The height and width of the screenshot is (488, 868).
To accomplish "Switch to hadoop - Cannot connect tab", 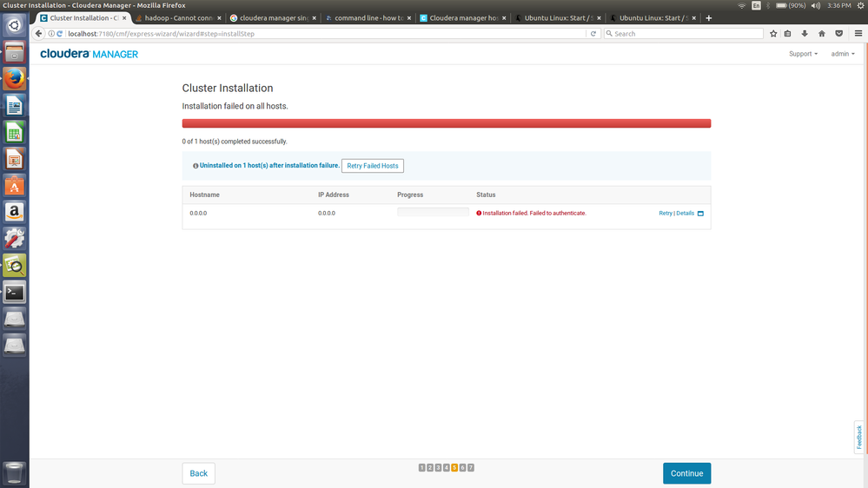I will (178, 18).
